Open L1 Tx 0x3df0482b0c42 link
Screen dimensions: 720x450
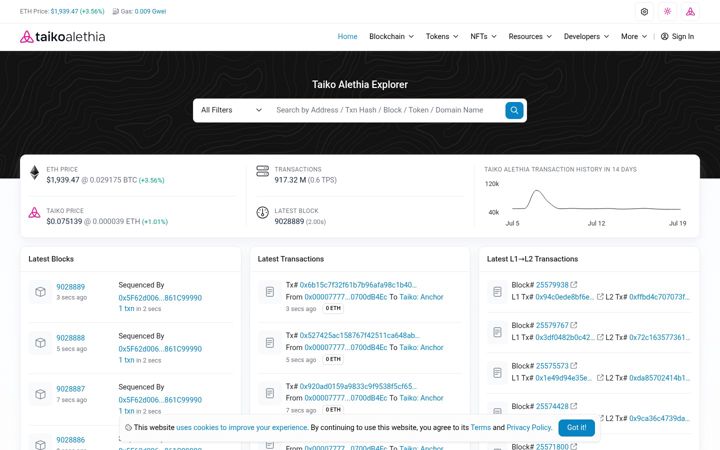[564, 338]
